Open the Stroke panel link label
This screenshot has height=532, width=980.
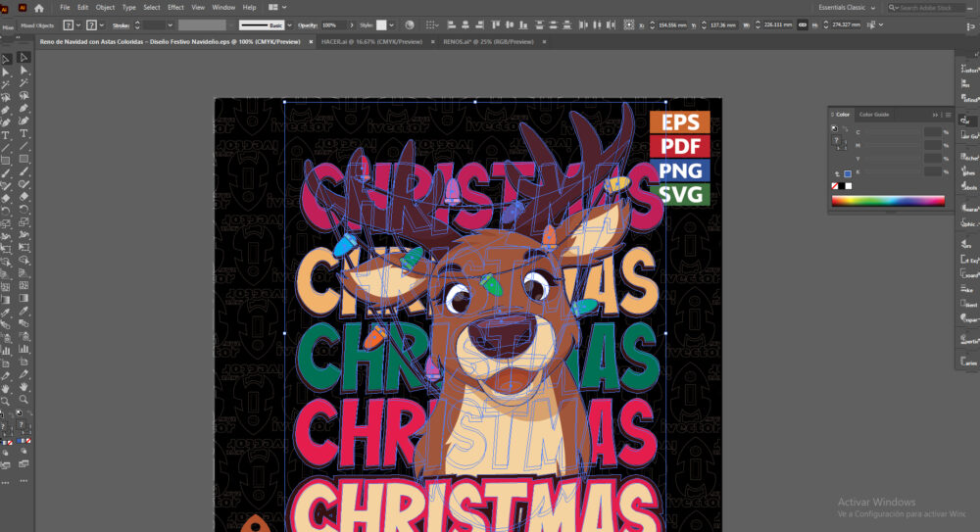point(121,25)
